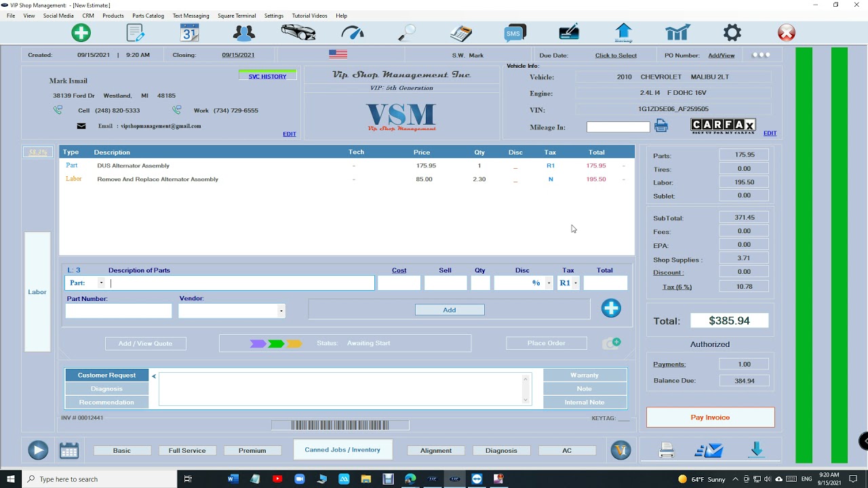Image resolution: width=868 pixels, height=488 pixels.
Task: Click the Description of Parts field
Action: (242, 283)
